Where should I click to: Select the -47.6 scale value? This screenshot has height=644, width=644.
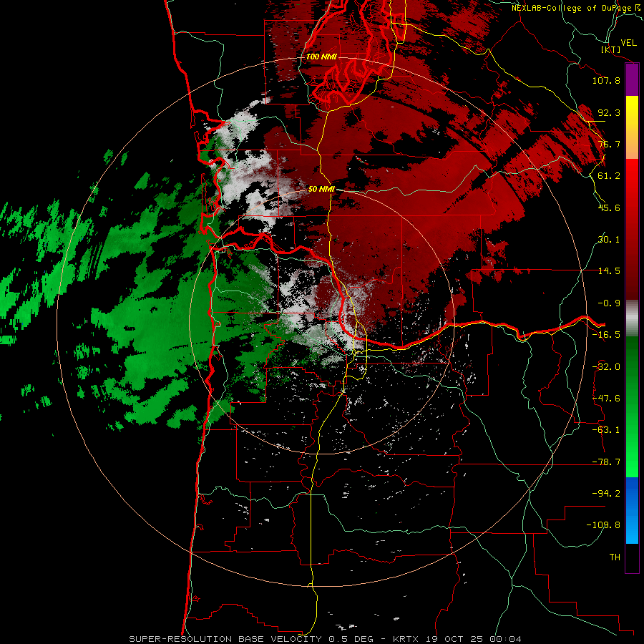(606, 399)
